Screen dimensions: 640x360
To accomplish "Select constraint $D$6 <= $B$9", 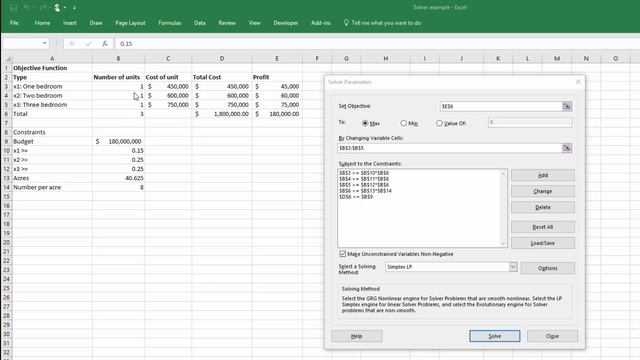I will (x=356, y=197).
